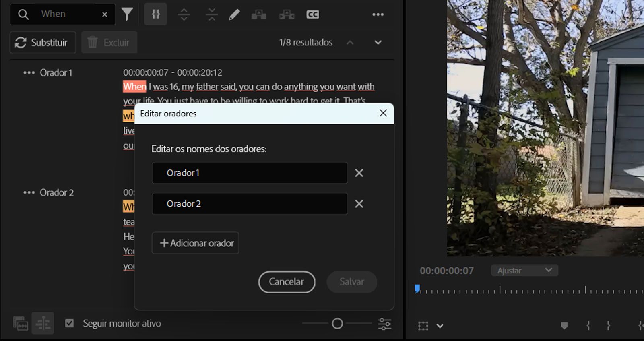Click the blue playhead marker
Image resolution: width=644 pixels, height=341 pixels.
[x=417, y=289]
